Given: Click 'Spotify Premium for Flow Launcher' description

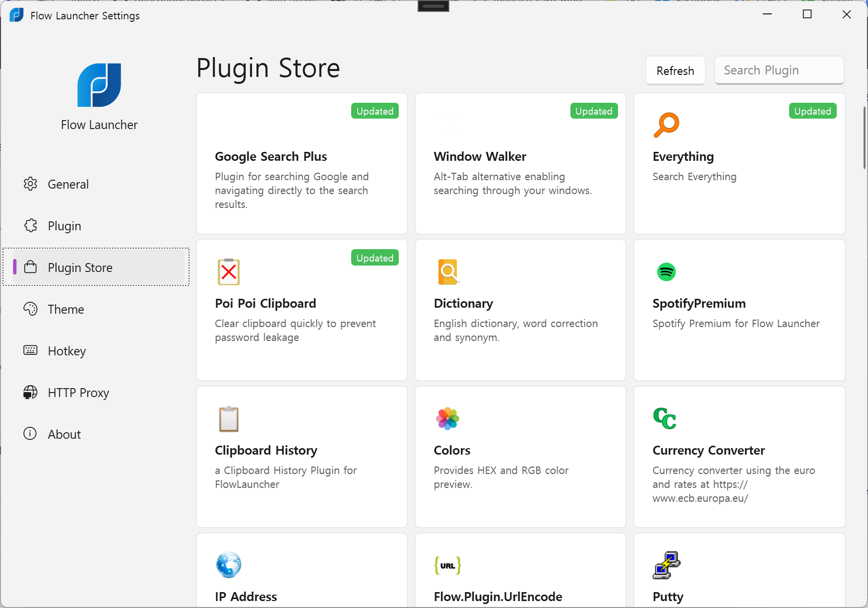Looking at the screenshot, I should [736, 324].
